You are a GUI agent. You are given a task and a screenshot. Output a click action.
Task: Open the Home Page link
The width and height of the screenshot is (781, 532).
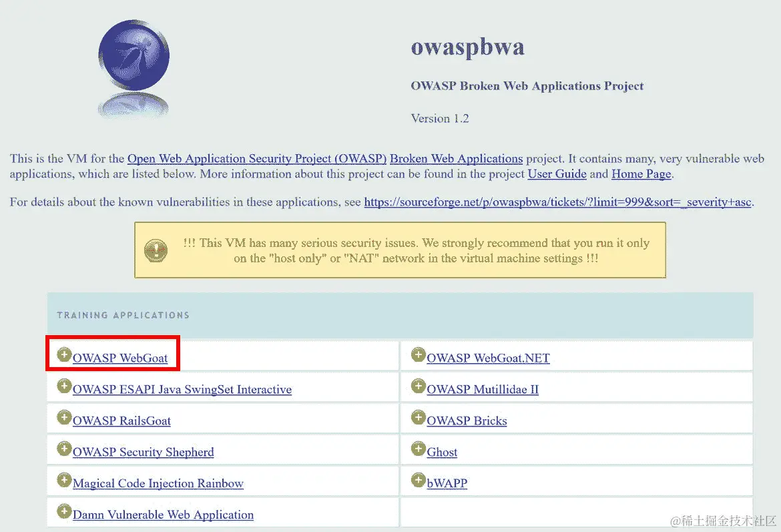(x=641, y=174)
